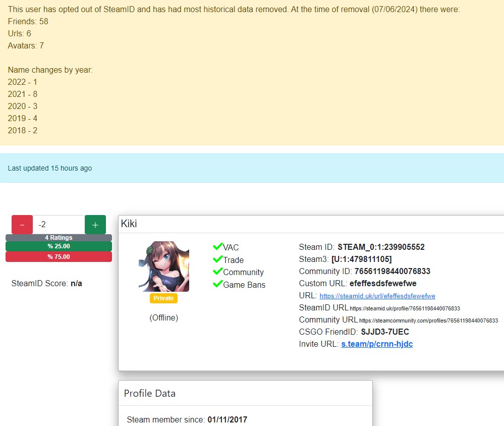The image size is (504, 426).
Task: Click the steamcommunity.com profiles address text
Action: [428, 321]
